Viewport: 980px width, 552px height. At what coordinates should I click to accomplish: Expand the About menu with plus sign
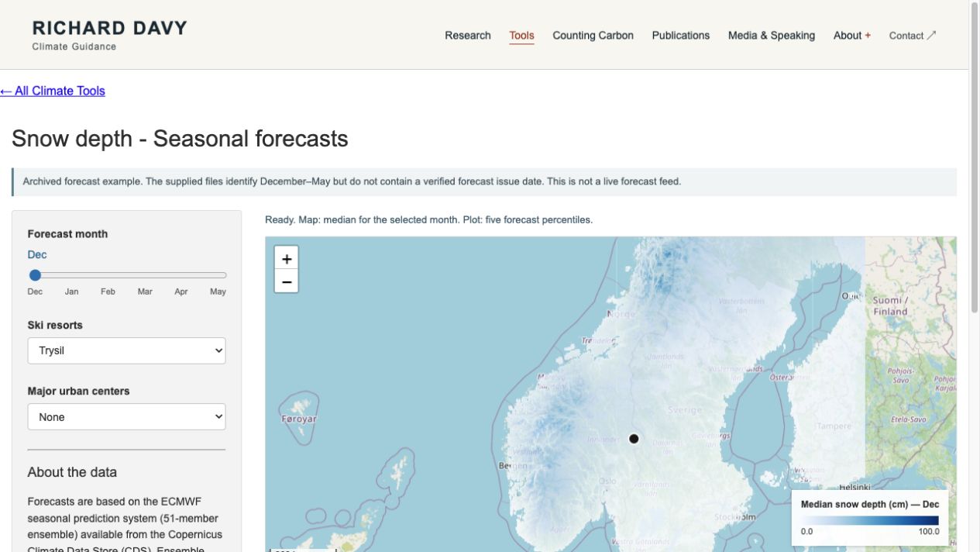point(852,36)
